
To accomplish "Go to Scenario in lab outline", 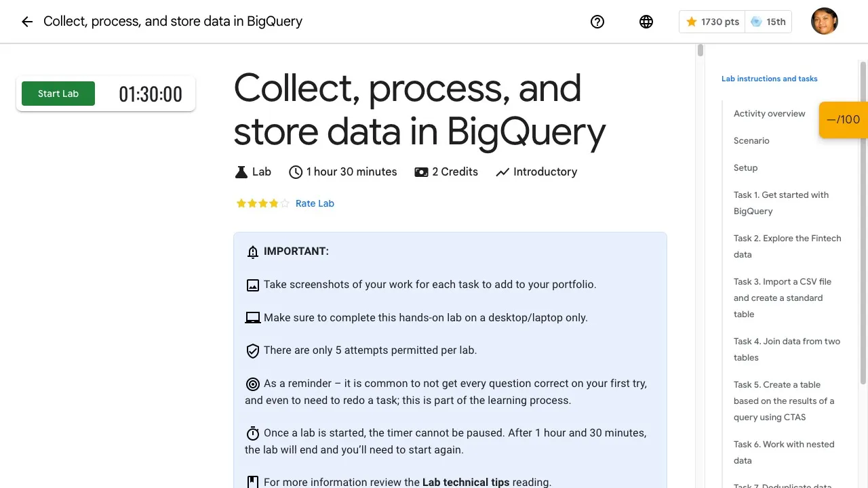I will pos(751,141).
